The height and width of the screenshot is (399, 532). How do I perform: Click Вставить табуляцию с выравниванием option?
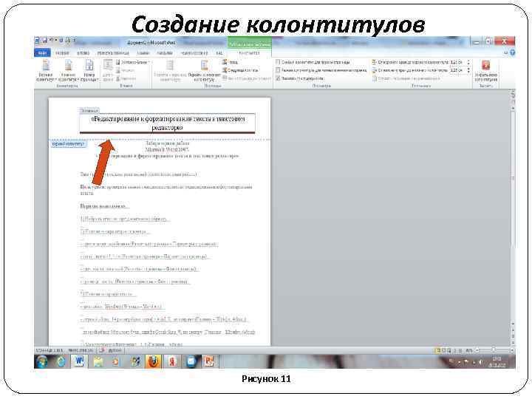coord(406,78)
